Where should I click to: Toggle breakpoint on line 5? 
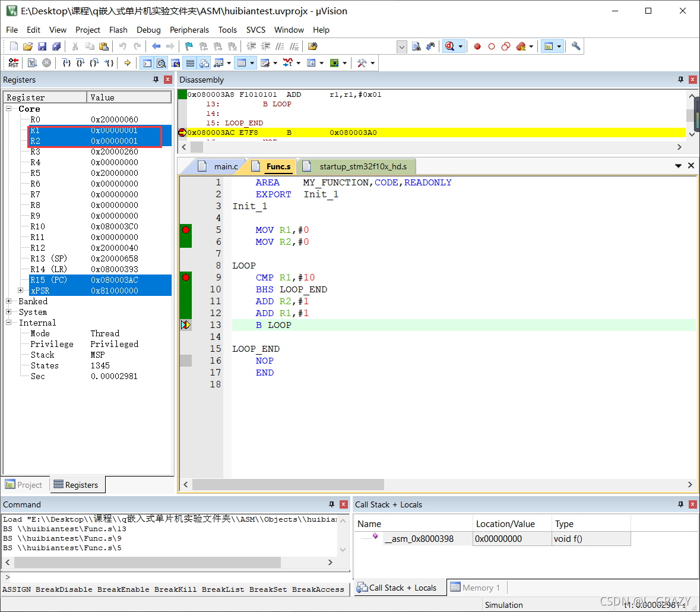click(186, 230)
